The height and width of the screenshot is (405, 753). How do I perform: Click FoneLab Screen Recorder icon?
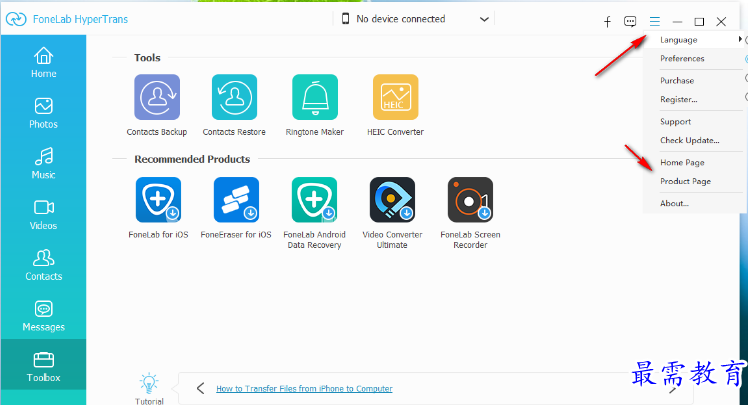[x=470, y=200]
